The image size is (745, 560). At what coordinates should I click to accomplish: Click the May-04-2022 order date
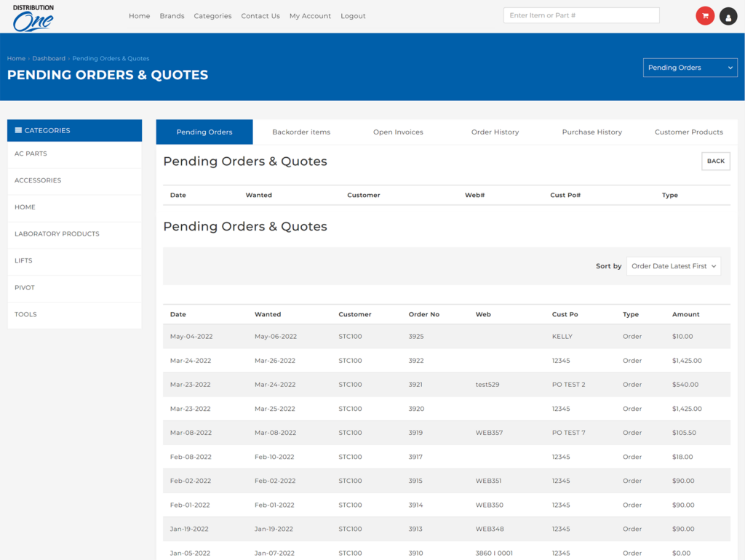(x=191, y=336)
